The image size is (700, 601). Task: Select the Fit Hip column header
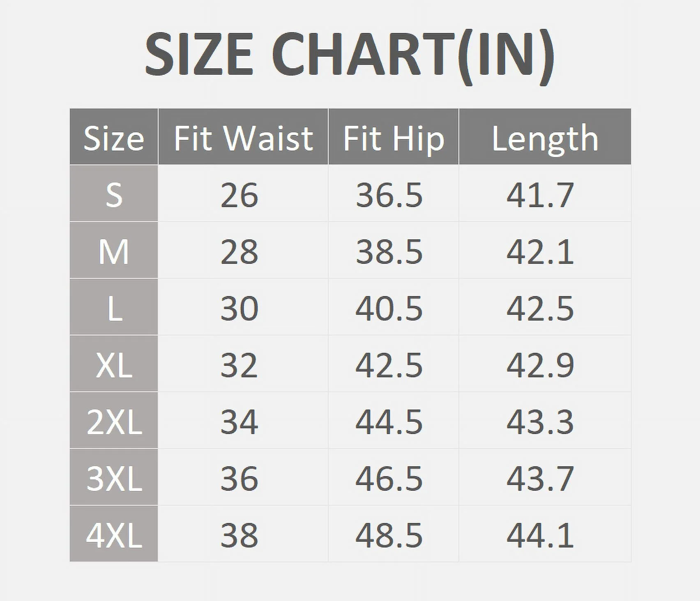394,138
